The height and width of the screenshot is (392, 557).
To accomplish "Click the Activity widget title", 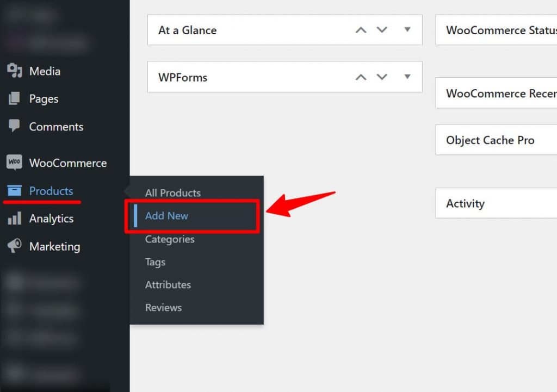I will (x=466, y=203).
